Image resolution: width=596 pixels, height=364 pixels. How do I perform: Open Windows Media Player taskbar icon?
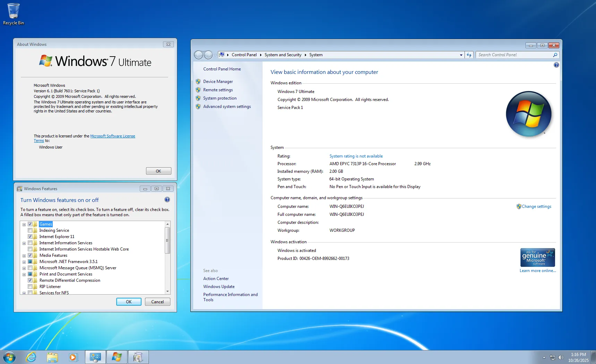73,357
